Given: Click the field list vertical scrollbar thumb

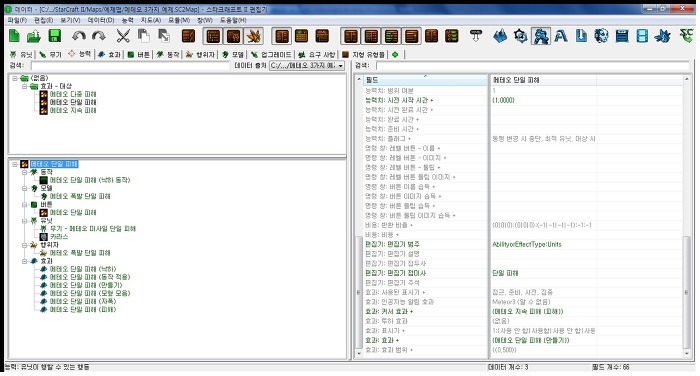Looking at the screenshot, I should coord(687,292).
